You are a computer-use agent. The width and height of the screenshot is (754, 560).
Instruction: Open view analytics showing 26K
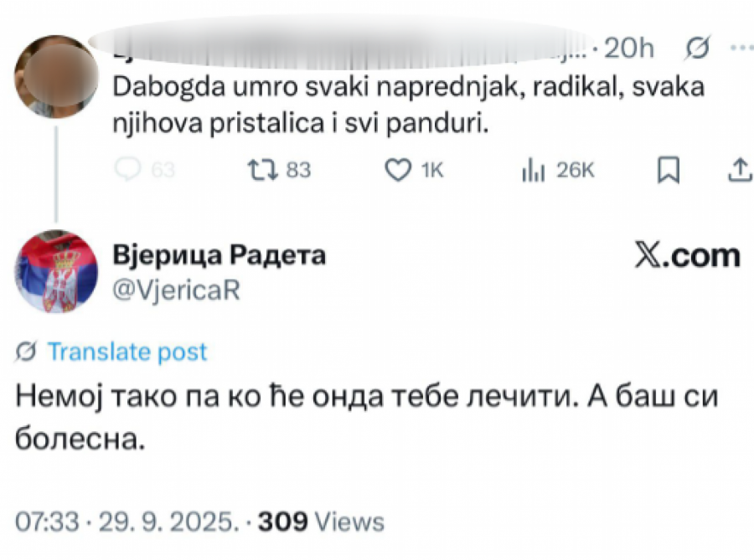tap(534, 170)
